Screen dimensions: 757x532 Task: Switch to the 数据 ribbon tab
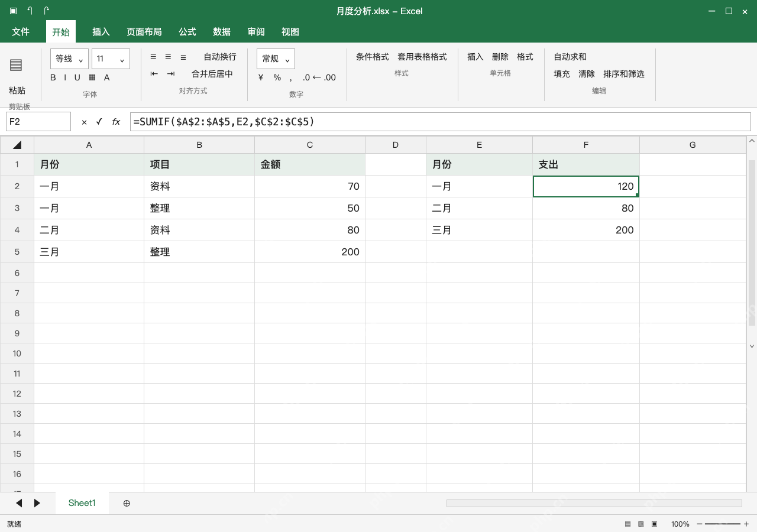[x=222, y=32]
